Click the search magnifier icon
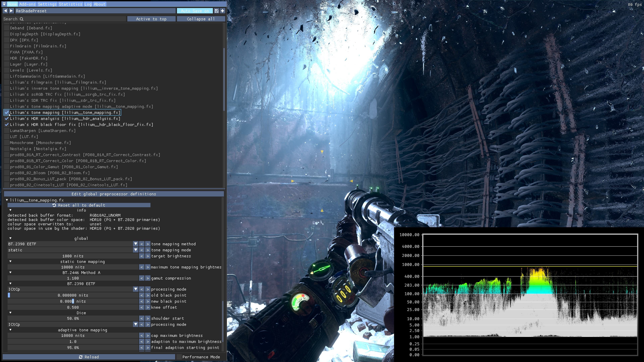Screen dimensions: 644x362 (21, 19)
